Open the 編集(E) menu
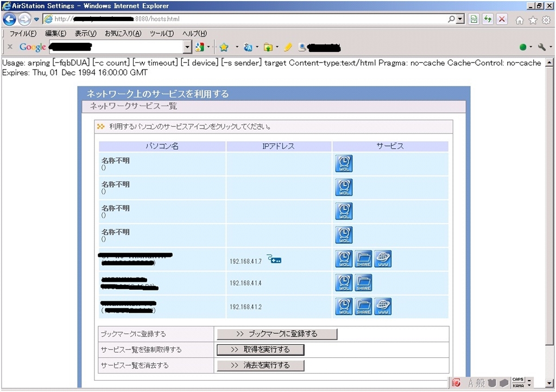The image size is (556, 392). (x=56, y=34)
